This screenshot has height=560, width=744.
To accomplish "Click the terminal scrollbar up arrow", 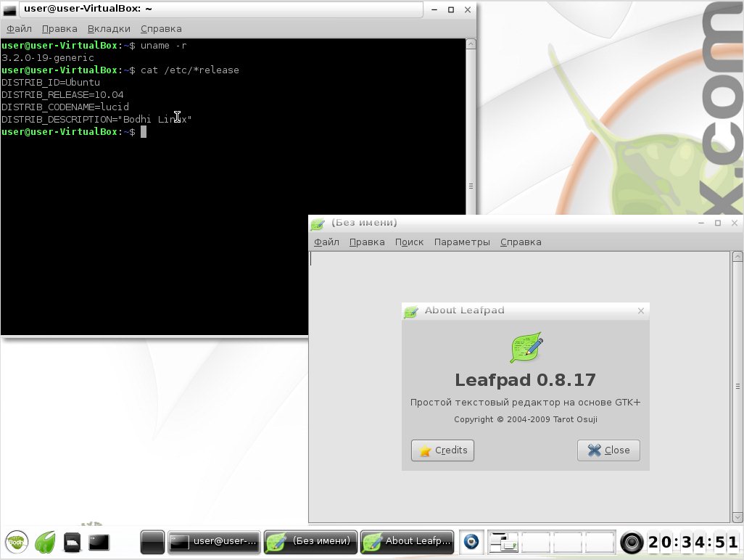I will tap(471, 45).
